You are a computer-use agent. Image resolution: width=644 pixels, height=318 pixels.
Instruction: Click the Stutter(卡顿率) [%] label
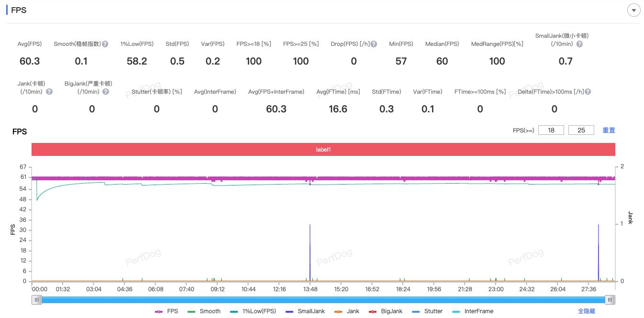point(156,92)
